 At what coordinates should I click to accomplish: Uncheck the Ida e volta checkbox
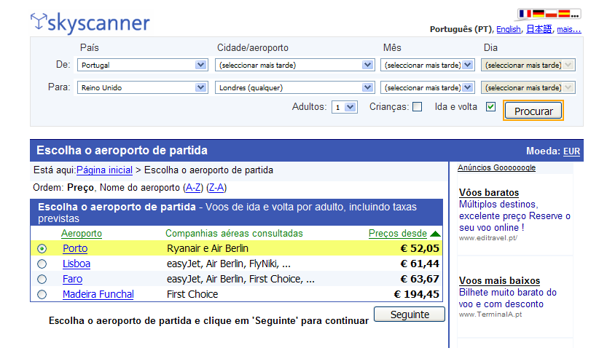491,107
